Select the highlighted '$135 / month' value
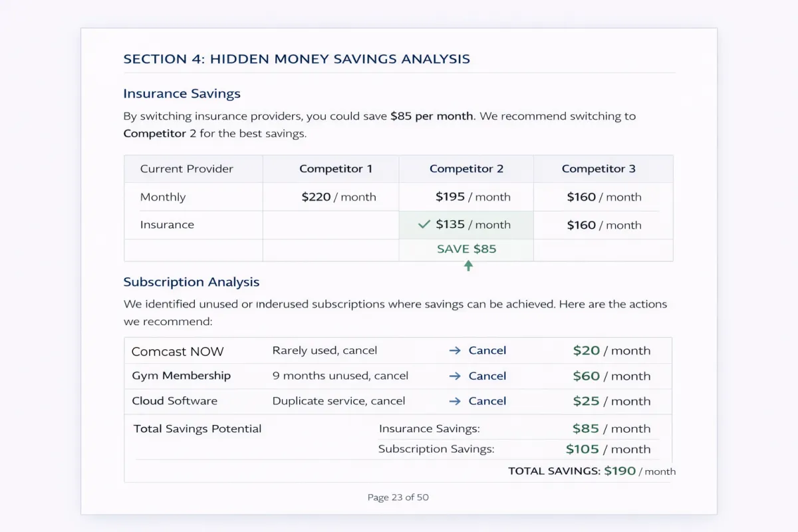The height and width of the screenshot is (532, 798). (x=473, y=225)
